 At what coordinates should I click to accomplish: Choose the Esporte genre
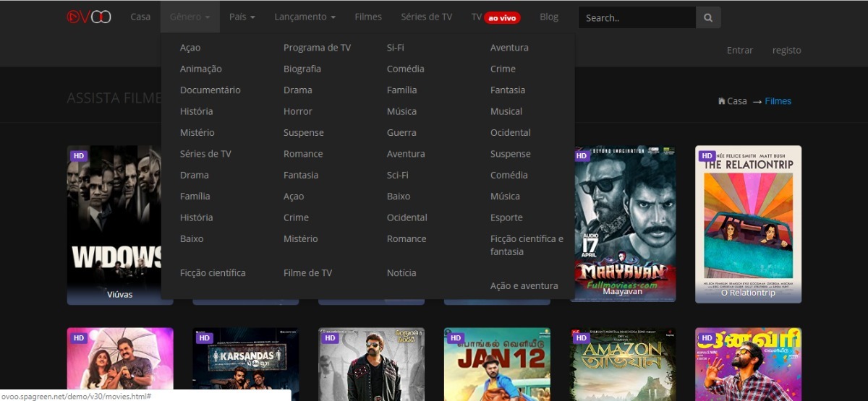[506, 217]
